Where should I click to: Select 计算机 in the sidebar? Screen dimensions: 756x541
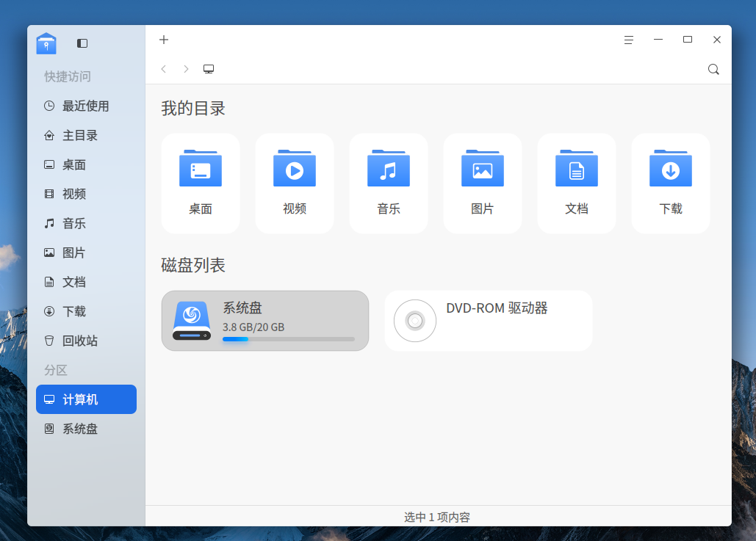(86, 399)
